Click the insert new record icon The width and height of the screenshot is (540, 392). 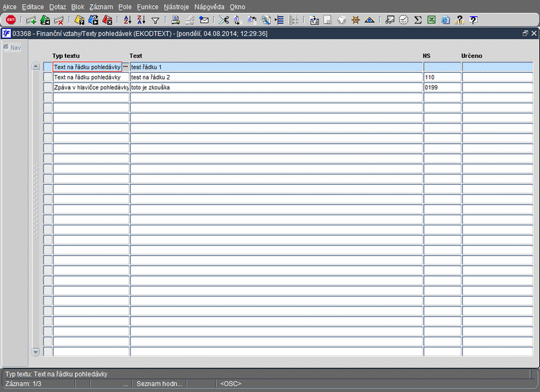[31, 20]
